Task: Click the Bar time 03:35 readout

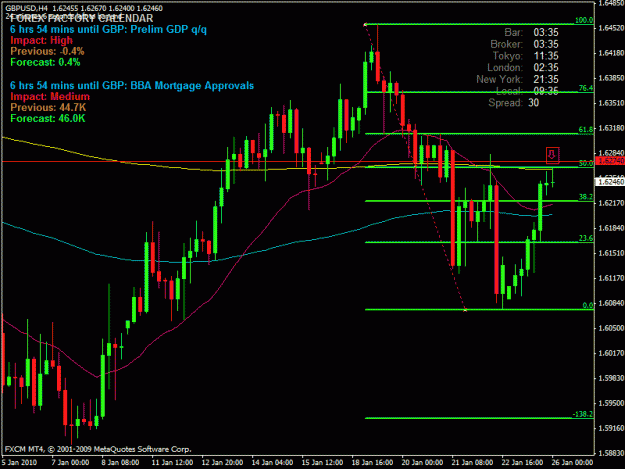Action: pos(531,33)
